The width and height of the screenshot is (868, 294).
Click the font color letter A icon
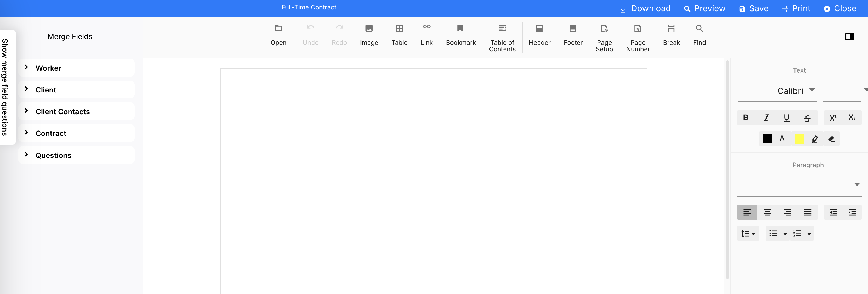tap(782, 138)
